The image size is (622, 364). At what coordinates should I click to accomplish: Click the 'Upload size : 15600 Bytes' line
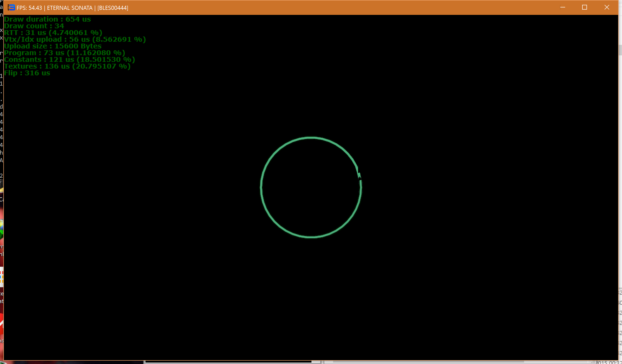pyautogui.click(x=53, y=46)
